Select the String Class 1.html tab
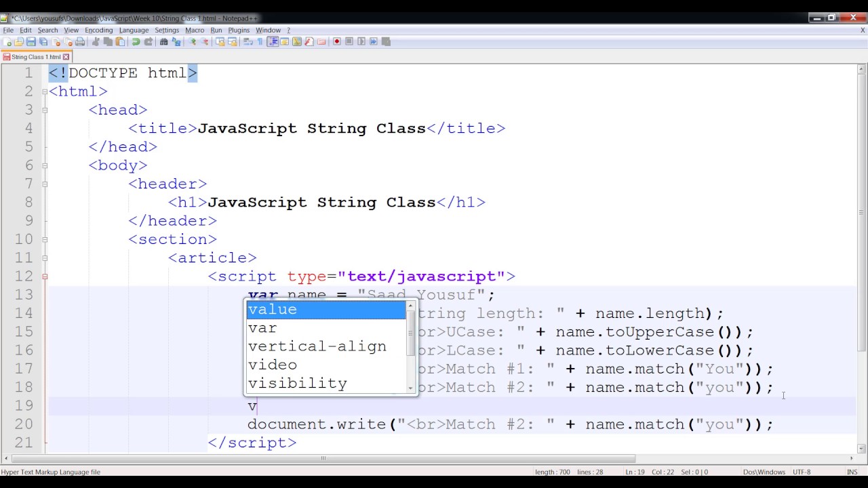Viewport: 868px width, 488px height. [35, 57]
